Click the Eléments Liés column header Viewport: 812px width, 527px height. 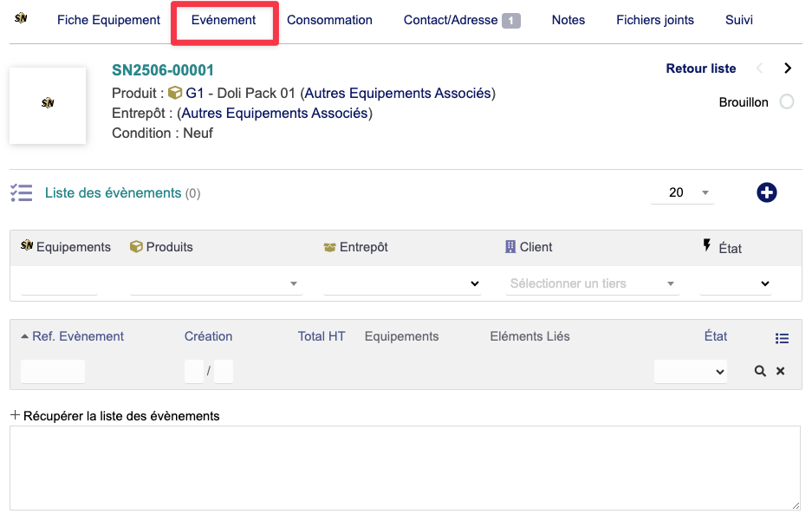[x=529, y=336]
